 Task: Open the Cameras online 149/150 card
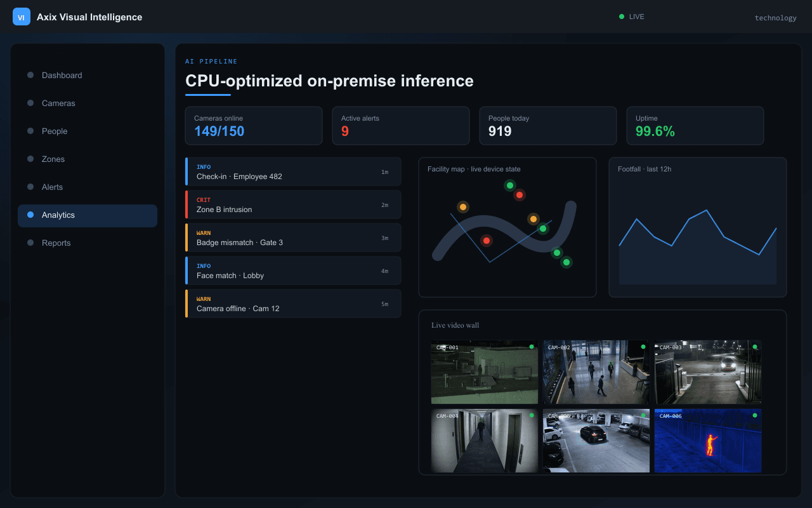click(x=254, y=126)
